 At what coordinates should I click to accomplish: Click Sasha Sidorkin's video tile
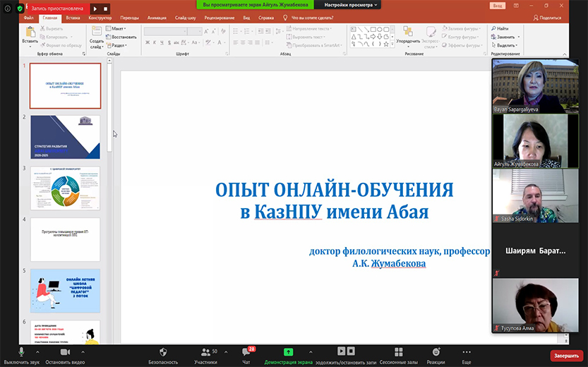[x=536, y=195]
